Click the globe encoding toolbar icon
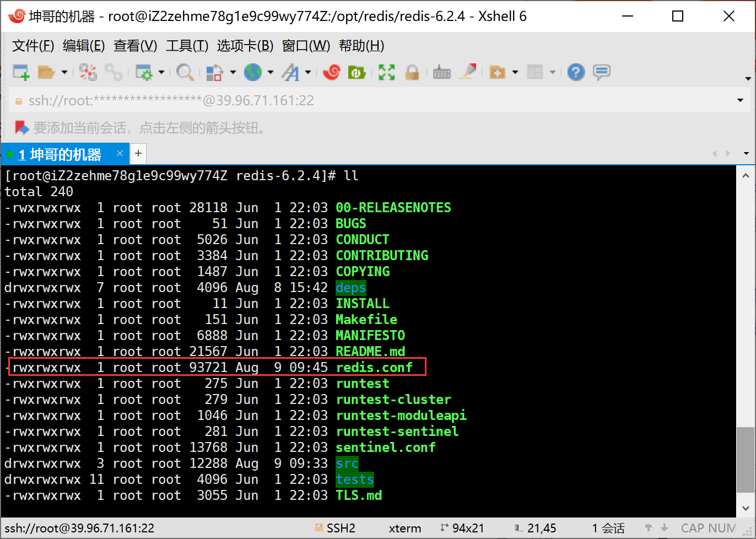 (x=252, y=72)
